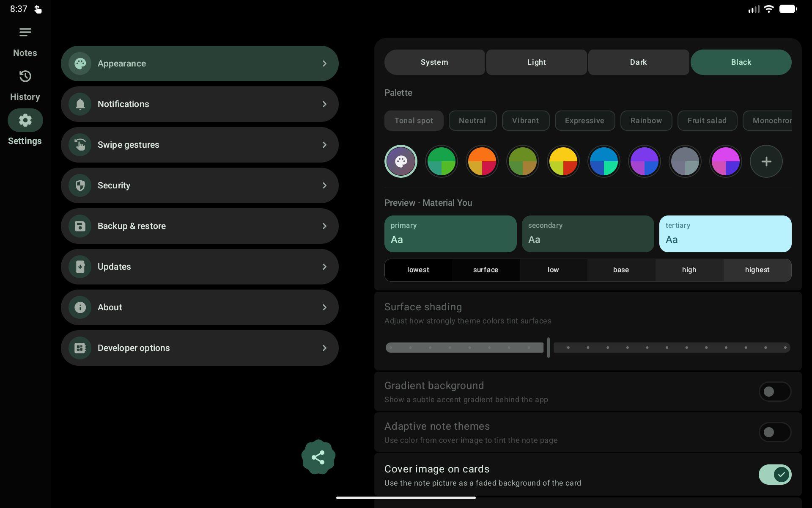Click the secondary color preview card
The width and height of the screenshot is (812, 508).
click(x=588, y=234)
